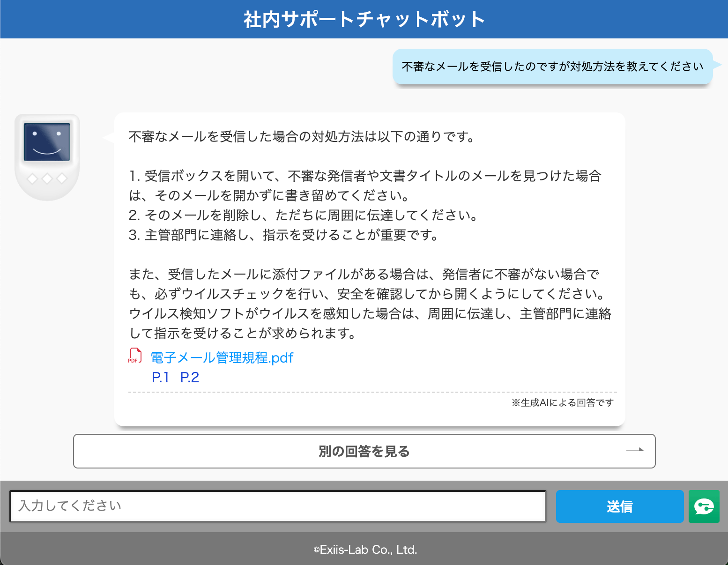Focus the 入力してください text field
The width and height of the screenshot is (728, 565).
click(x=278, y=506)
